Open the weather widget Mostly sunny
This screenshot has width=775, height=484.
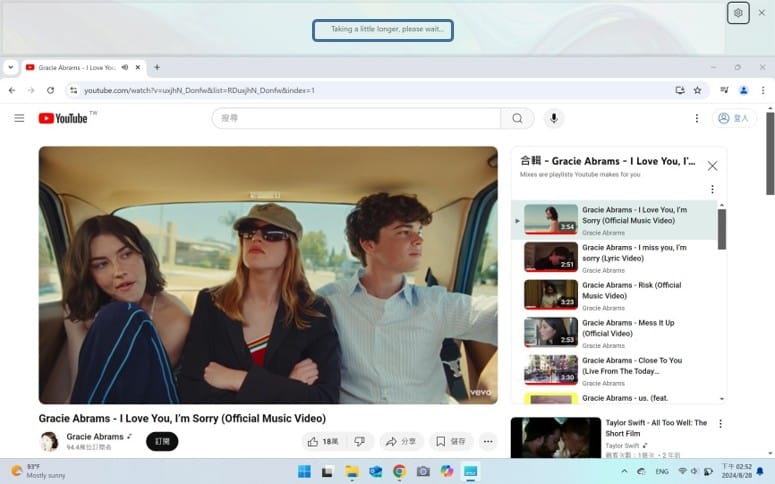[38, 471]
